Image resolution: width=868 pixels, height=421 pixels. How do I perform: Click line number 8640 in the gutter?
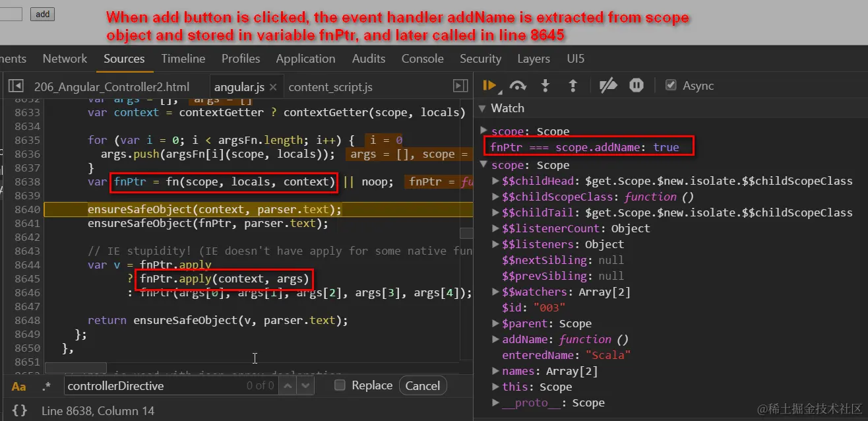[x=27, y=209]
